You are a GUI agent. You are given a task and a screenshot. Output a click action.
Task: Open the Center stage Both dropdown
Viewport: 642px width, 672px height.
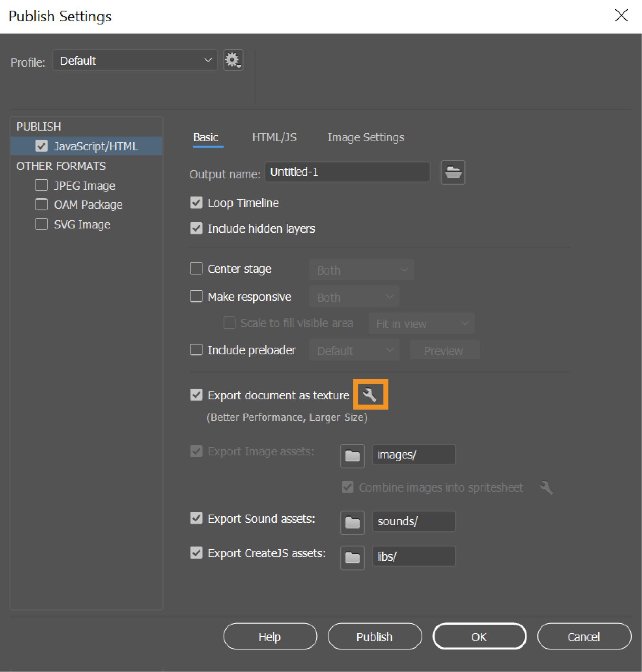coord(361,269)
